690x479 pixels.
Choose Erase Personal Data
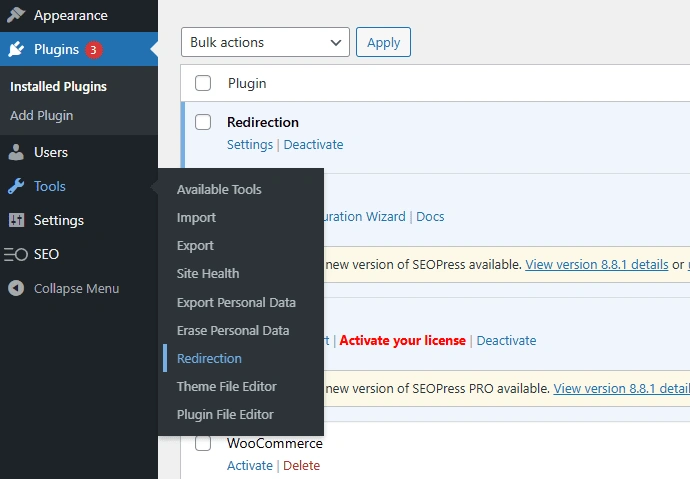233,330
